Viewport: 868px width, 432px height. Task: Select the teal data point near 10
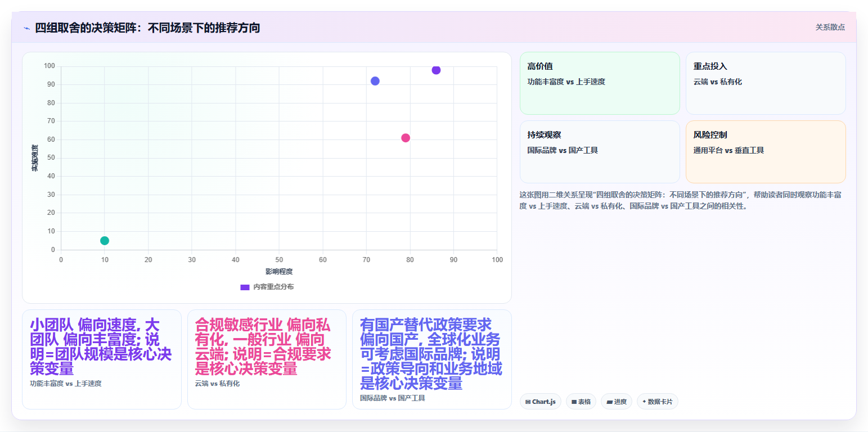coord(105,241)
